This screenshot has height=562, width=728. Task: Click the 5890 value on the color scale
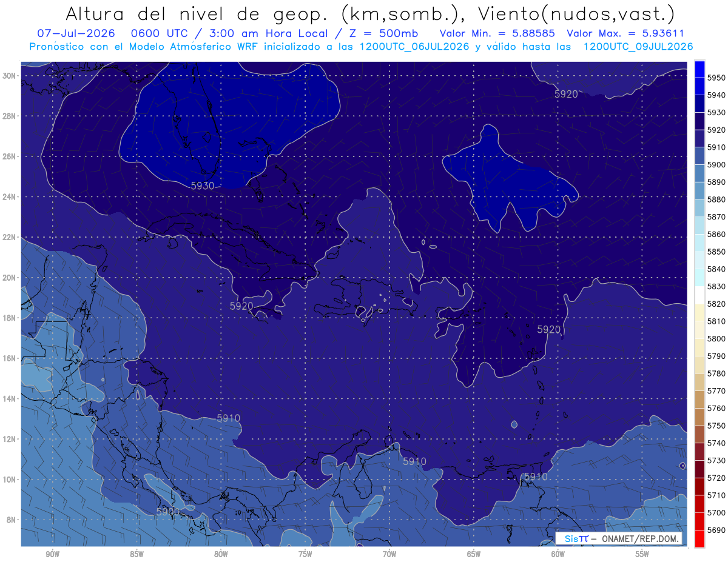716,182
